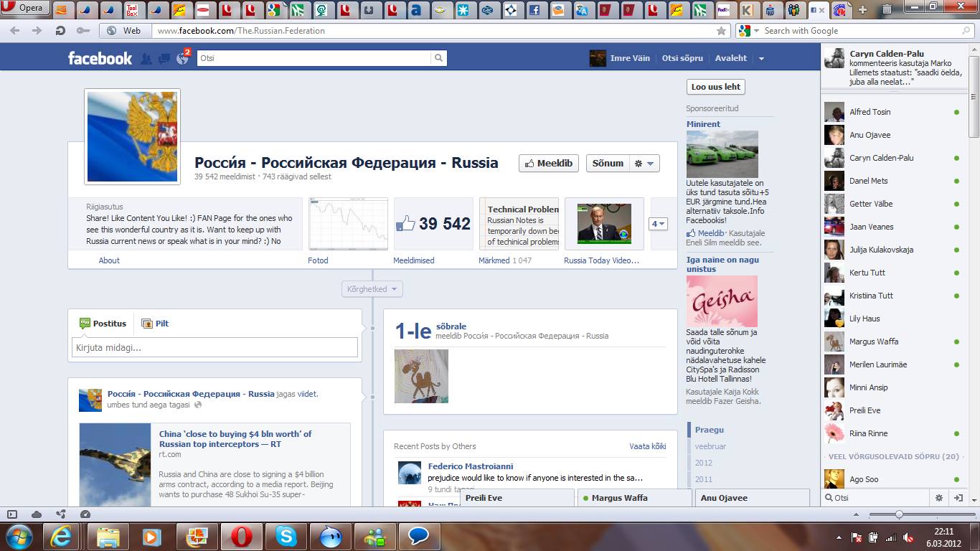Click the chat sidebar Otsi search field

point(877,498)
